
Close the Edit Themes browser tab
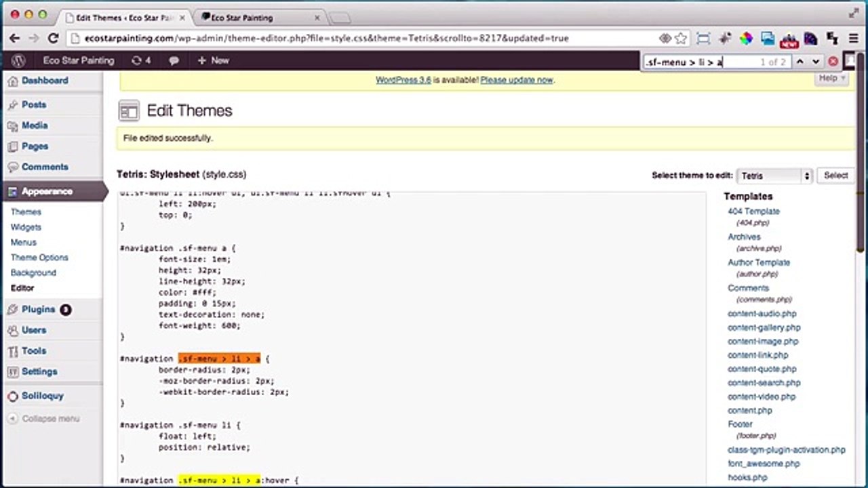coord(182,18)
